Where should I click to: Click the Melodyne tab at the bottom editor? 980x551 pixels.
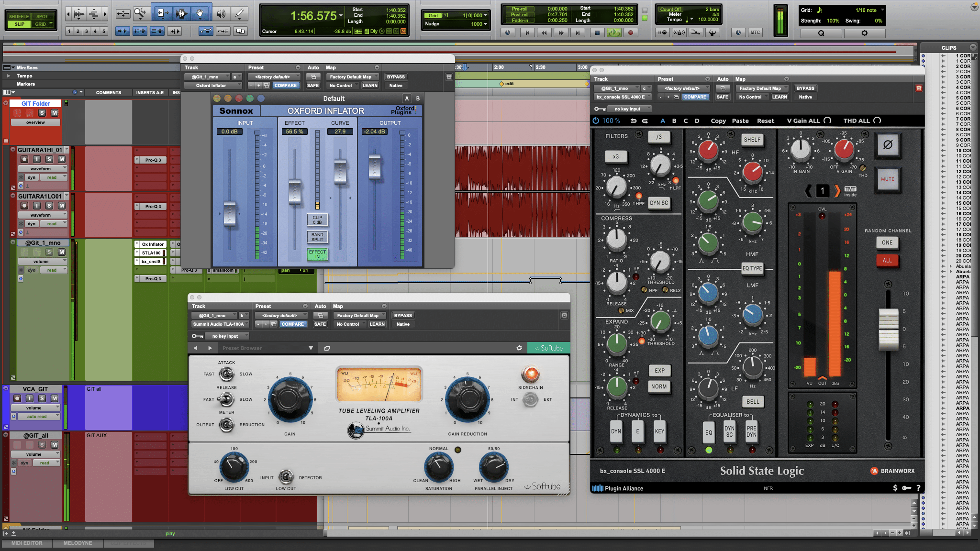[x=76, y=544]
